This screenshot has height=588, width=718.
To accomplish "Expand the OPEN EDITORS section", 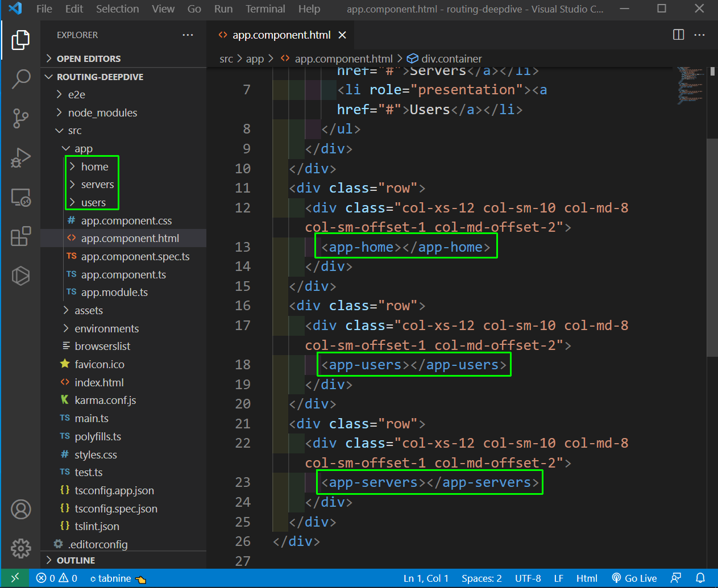I will (123, 59).
